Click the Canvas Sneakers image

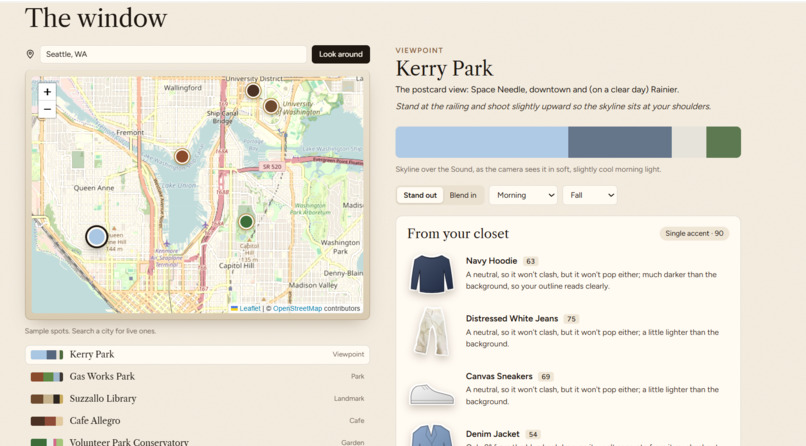(431, 395)
